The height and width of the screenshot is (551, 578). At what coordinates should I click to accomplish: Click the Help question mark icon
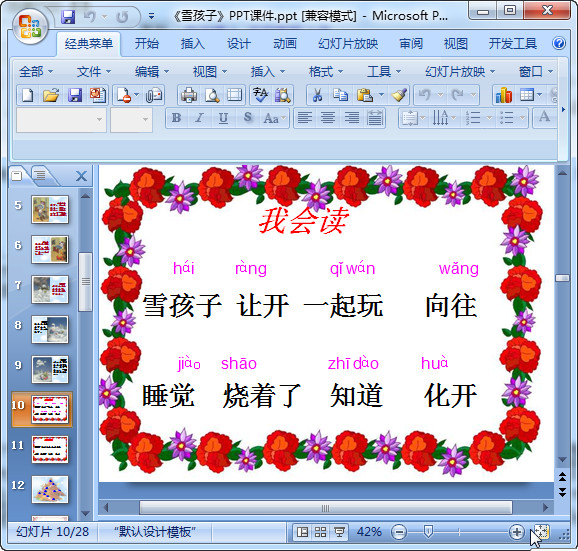[559, 43]
